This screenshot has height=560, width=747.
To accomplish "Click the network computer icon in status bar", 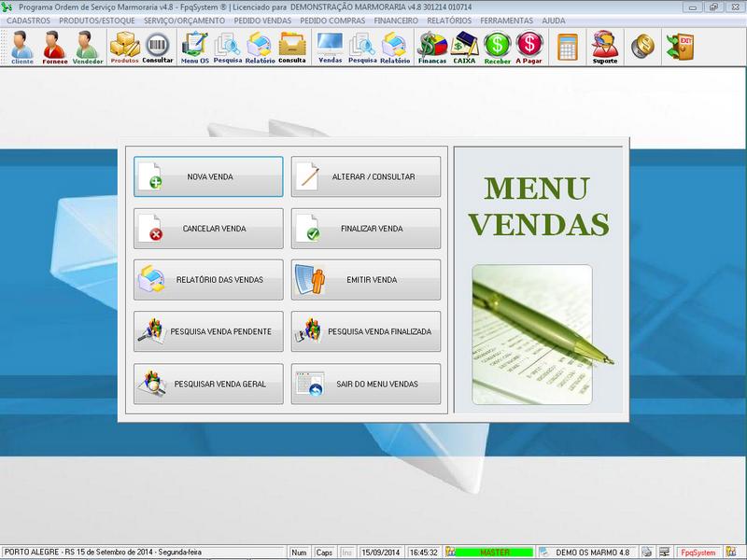I will (664, 553).
